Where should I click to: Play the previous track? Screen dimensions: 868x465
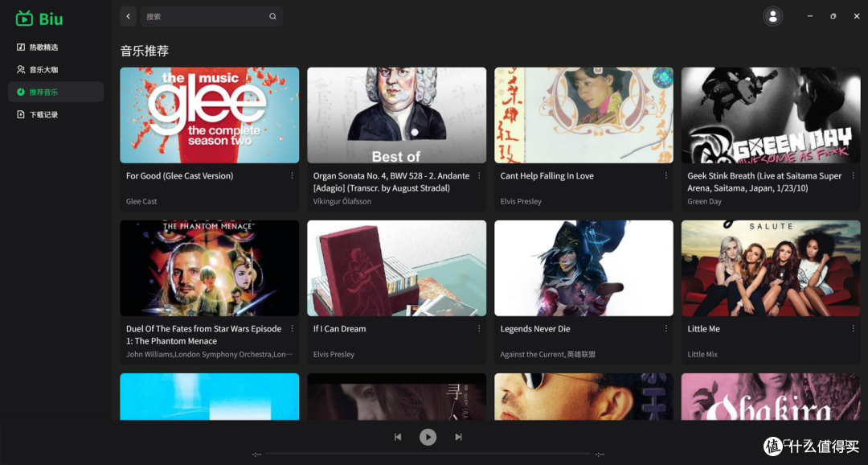[398, 437]
